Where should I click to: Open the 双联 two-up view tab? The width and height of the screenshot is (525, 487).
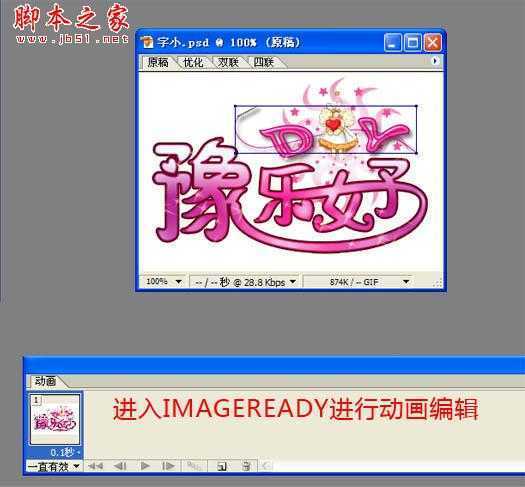(228, 62)
